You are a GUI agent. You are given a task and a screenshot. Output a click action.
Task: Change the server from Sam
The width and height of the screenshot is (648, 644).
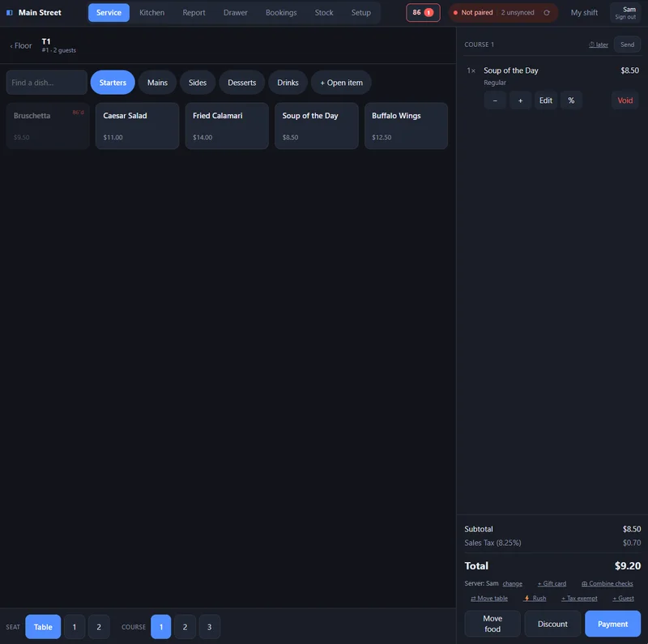tap(513, 584)
